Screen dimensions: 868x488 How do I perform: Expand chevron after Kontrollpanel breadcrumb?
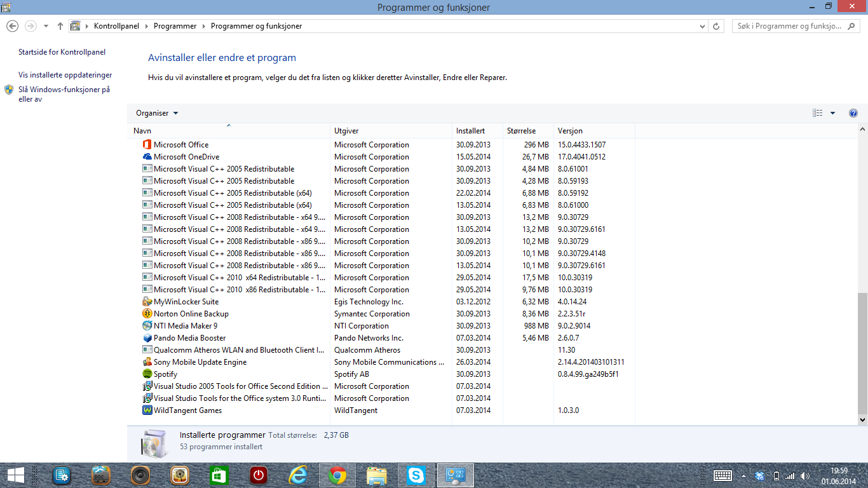[x=146, y=26]
